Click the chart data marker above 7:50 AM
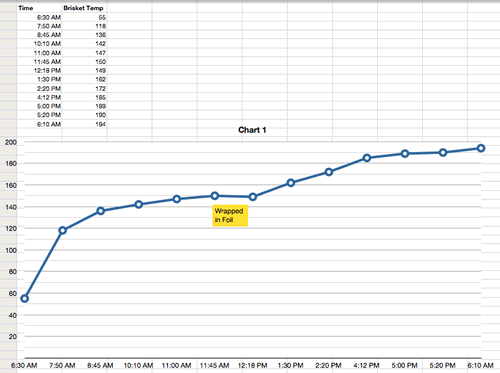The image size is (500, 373). 62,230
